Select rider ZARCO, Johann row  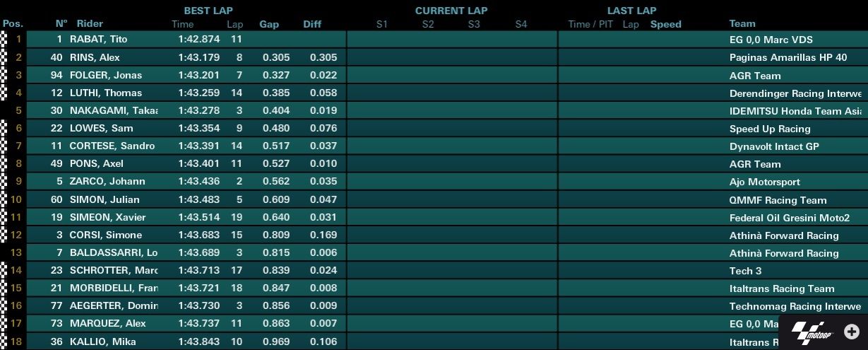[x=434, y=182]
